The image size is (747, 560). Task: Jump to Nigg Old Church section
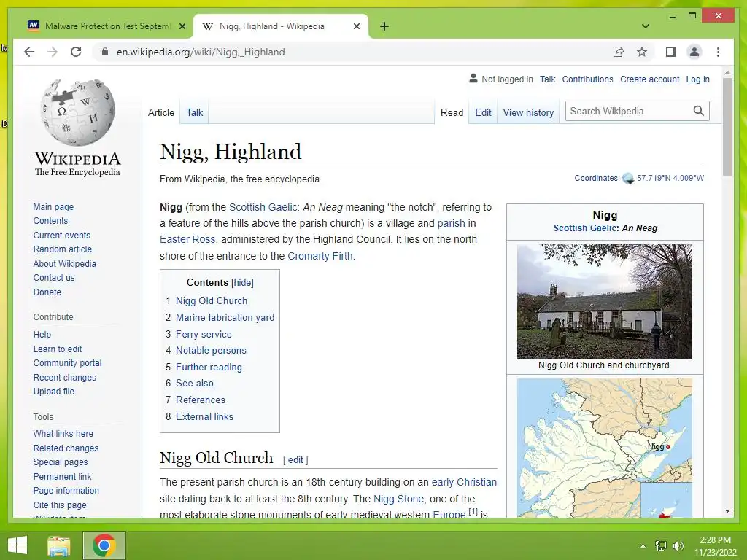tap(212, 301)
